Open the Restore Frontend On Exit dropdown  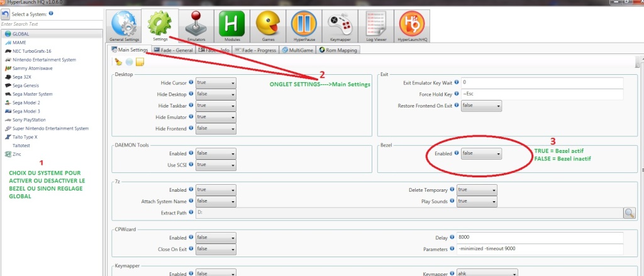pos(481,106)
